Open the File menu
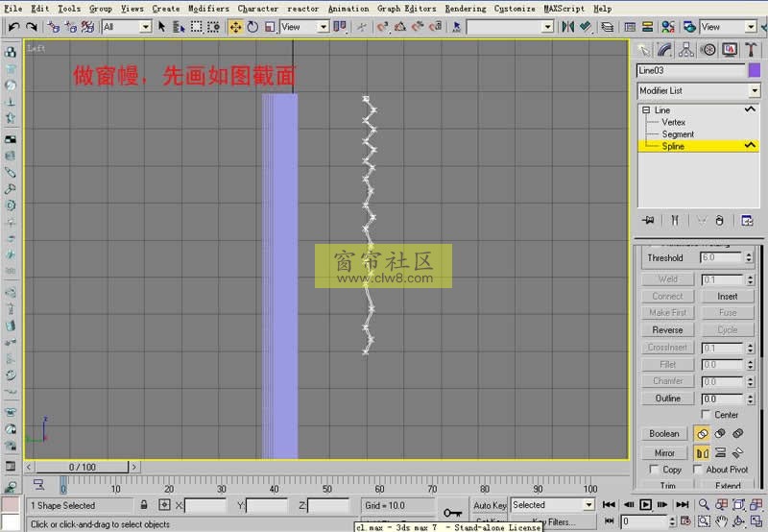The width and height of the screenshot is (768, 532). tap(13, 9)
